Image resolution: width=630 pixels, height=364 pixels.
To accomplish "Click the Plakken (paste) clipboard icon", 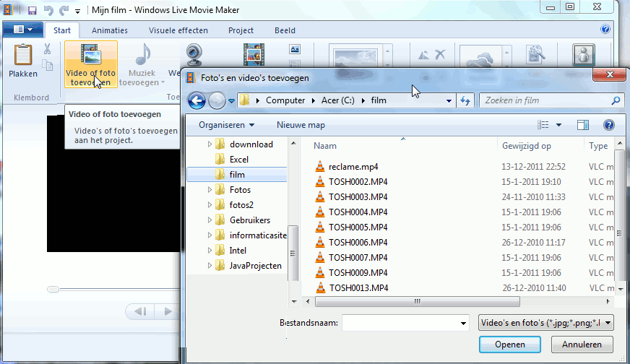I will 23,55.
